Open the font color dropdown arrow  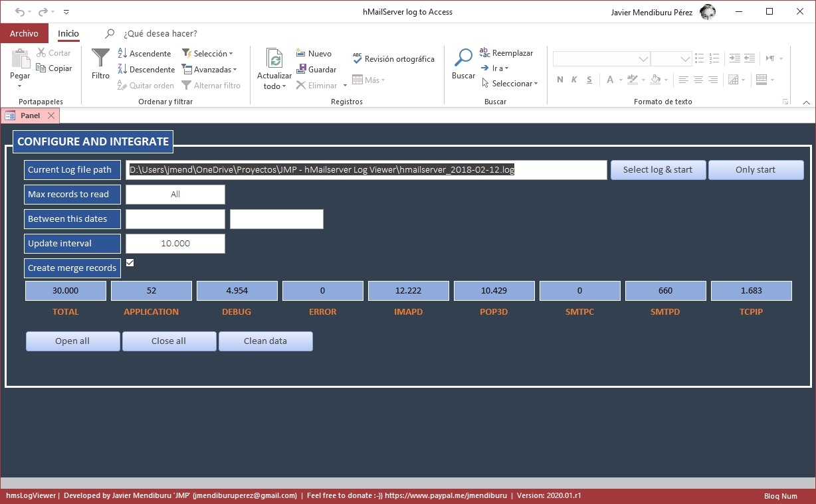click(621, 80)
